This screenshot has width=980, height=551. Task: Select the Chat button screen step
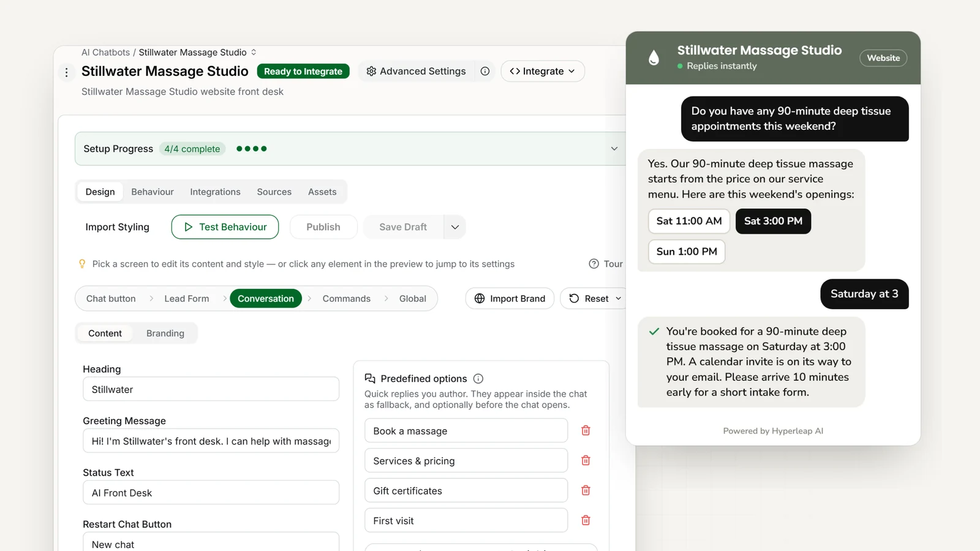coord(111,299)
